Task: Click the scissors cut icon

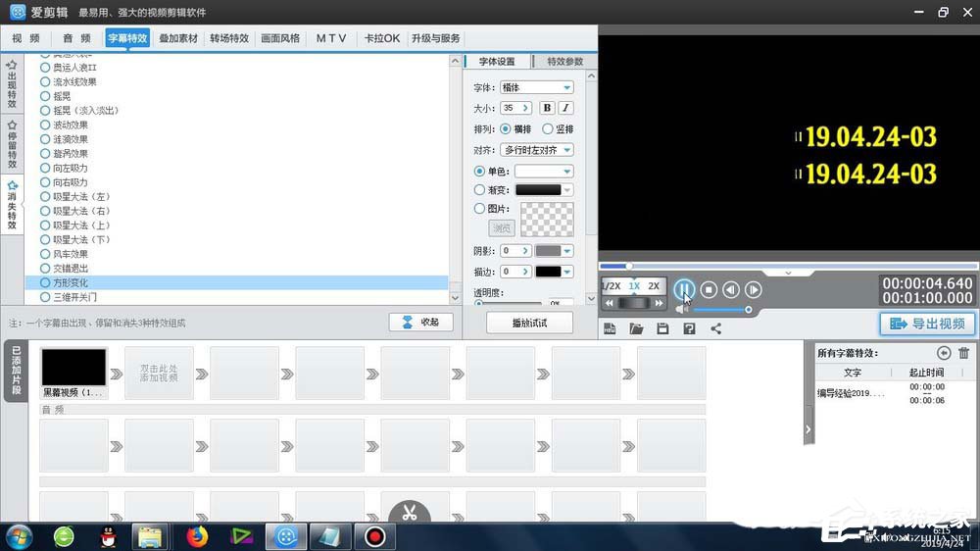Action: pyautogui.click(x=410, y=513)
